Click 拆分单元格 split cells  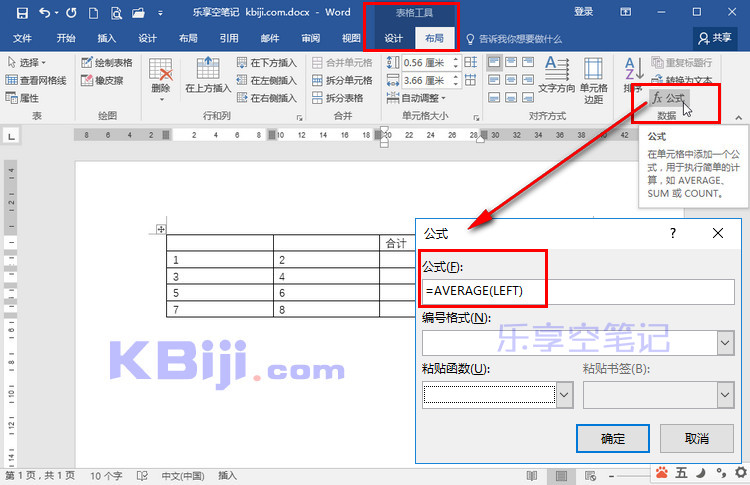342,80
